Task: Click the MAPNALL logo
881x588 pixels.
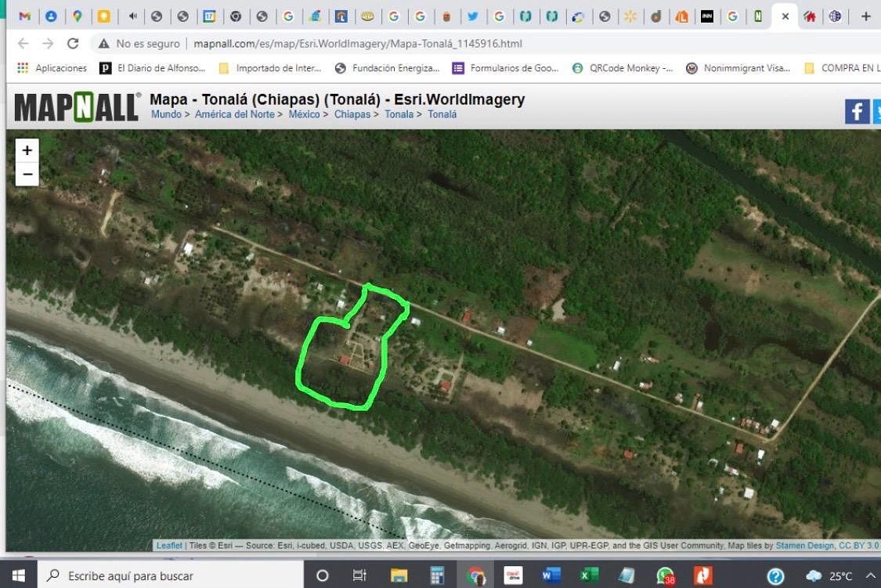Action: [x=78, y=107]
